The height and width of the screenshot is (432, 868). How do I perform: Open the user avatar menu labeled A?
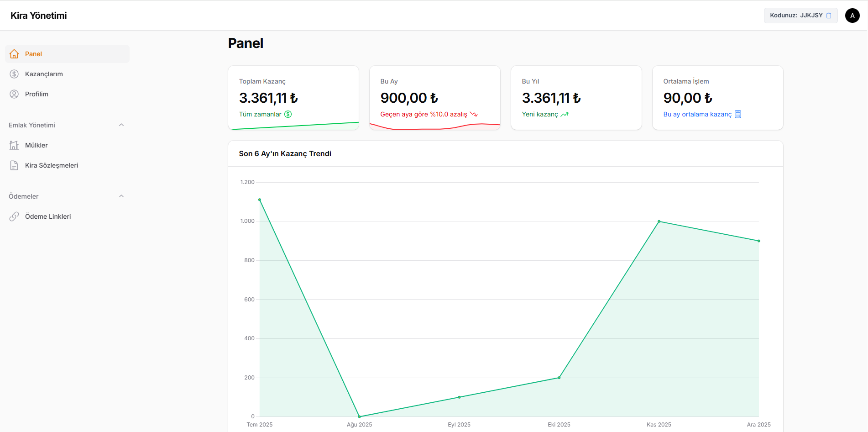coord(852,16)
